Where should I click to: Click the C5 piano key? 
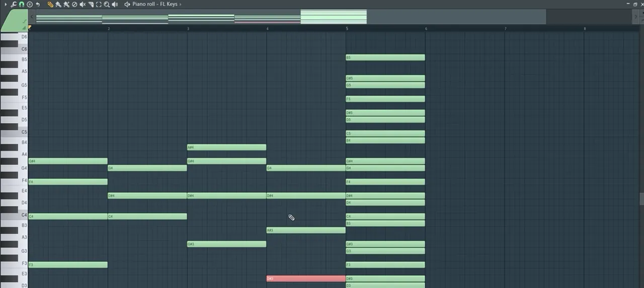click(14, 132)
